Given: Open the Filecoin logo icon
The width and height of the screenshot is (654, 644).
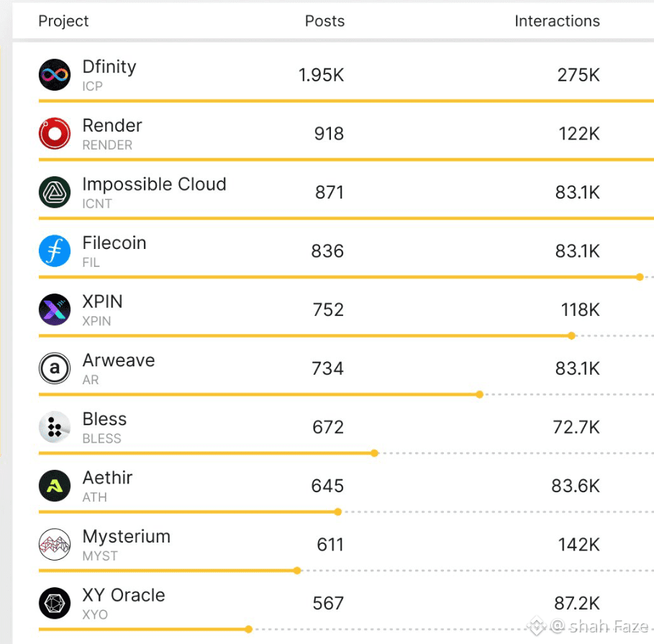Looking at the screenshot, I should click(x=53, y=250).
